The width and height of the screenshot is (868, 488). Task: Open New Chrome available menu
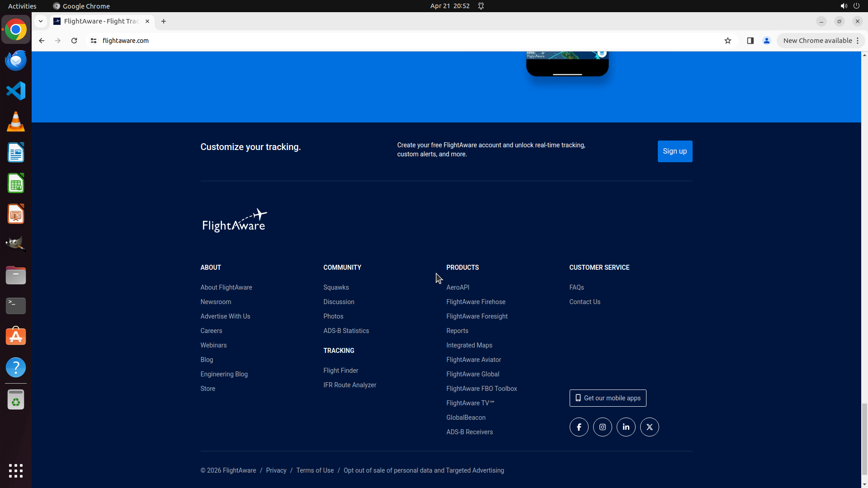click(821, 41)
